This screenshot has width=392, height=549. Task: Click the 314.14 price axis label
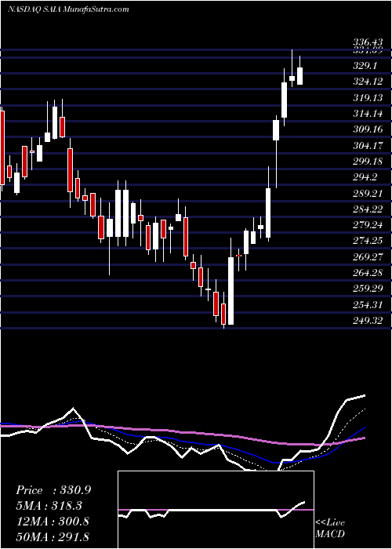point(368,114)
